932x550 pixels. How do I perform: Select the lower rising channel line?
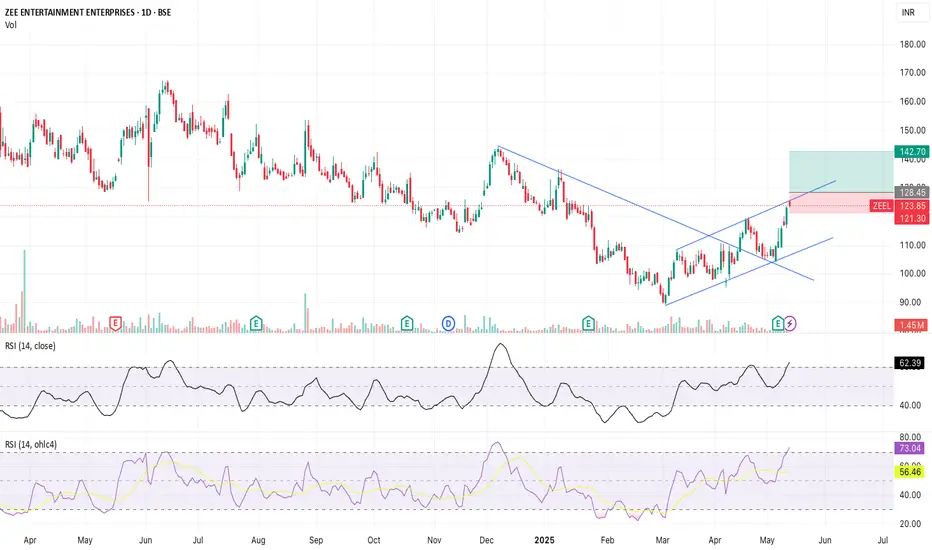749,271
